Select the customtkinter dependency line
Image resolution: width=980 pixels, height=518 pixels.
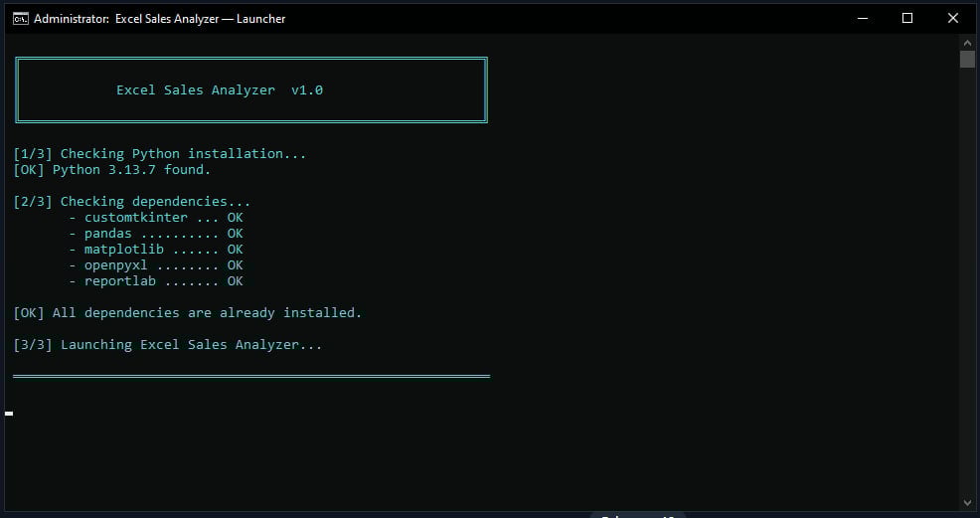coord(156,218)
